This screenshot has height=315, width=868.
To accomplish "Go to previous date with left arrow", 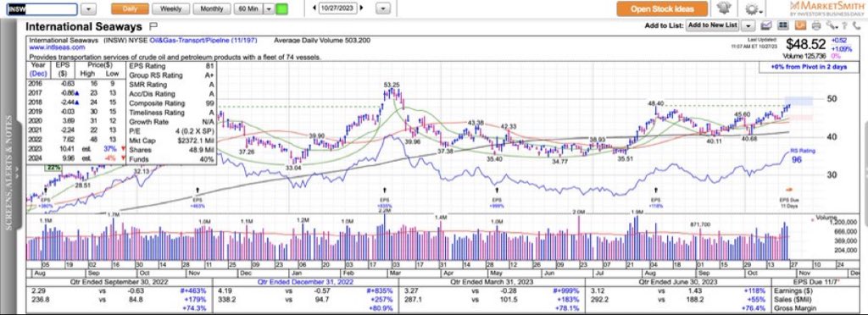I will 314,8.
